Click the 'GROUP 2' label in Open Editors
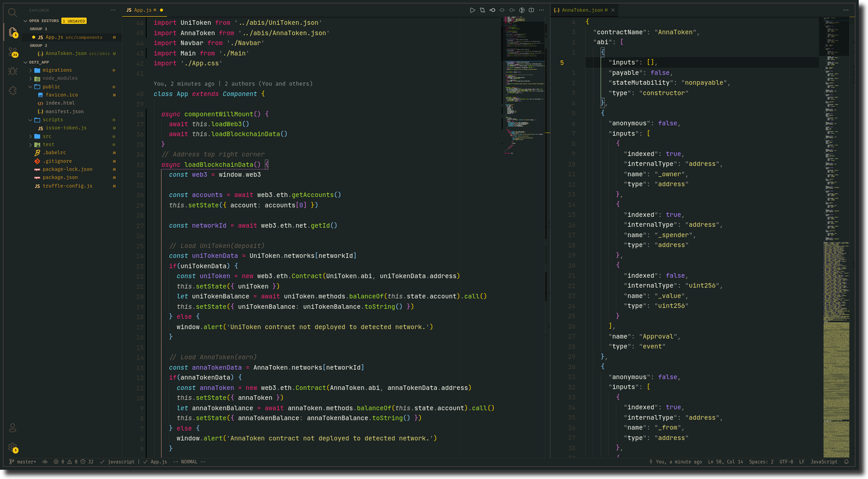This screenshot has width=868, height=479. [38, 45]
